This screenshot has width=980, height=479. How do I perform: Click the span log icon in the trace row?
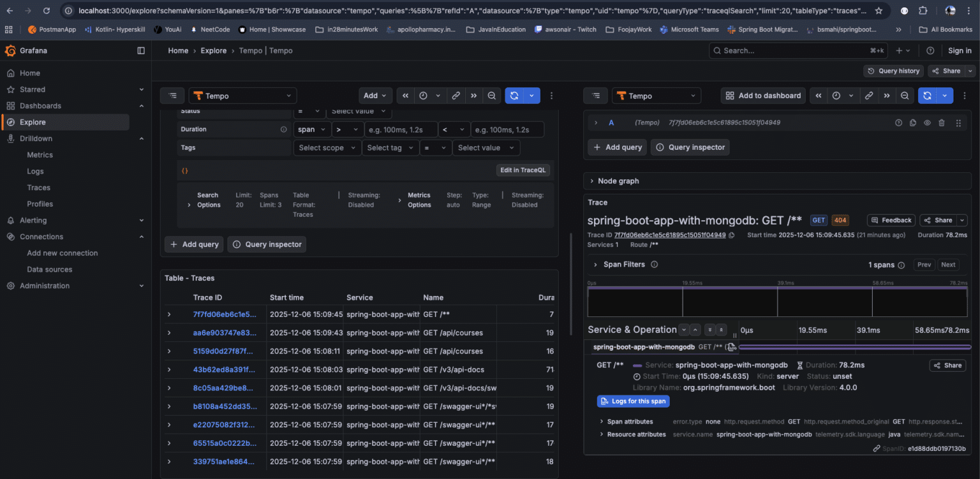731,347
